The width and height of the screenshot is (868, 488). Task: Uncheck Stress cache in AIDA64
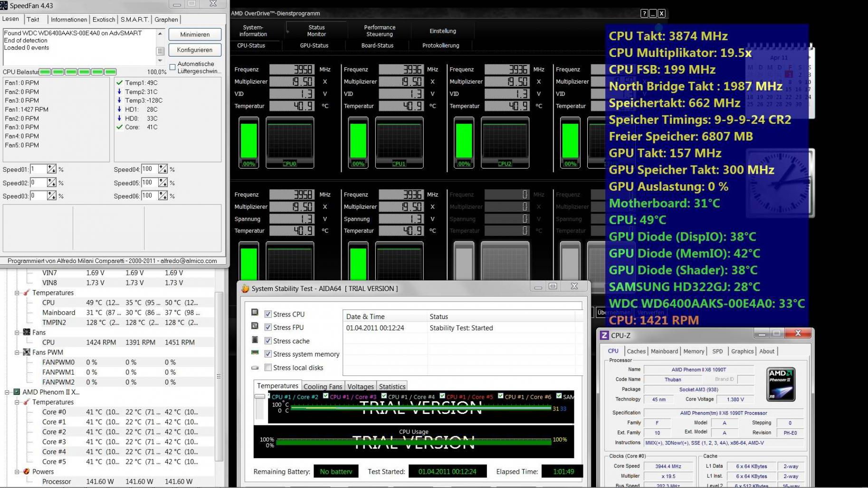[268, 341]
